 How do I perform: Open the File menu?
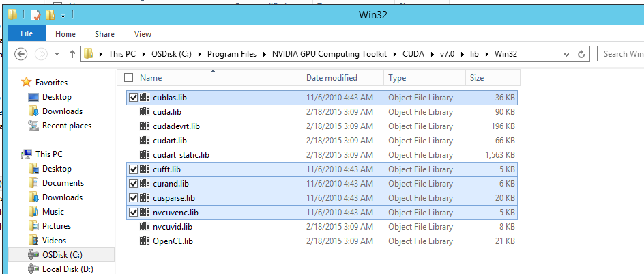pyautogui.click(x=27, y=34)
